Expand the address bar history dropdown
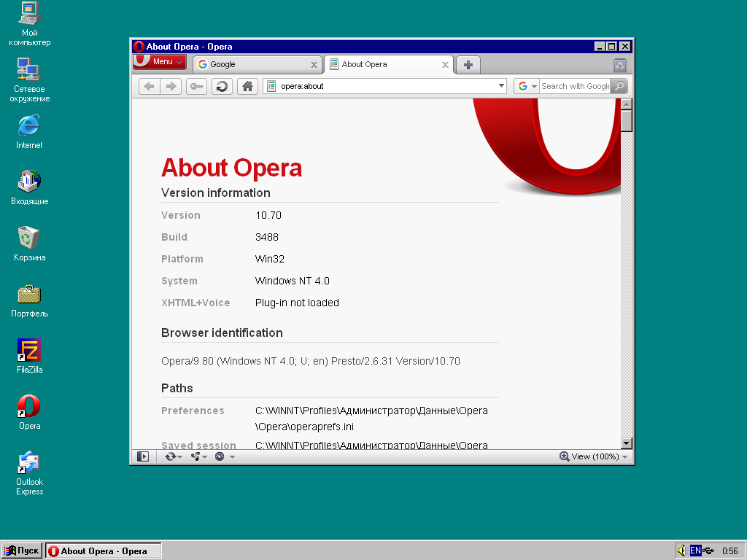Viewport: 747px width, 560px height. click(501, 86)
